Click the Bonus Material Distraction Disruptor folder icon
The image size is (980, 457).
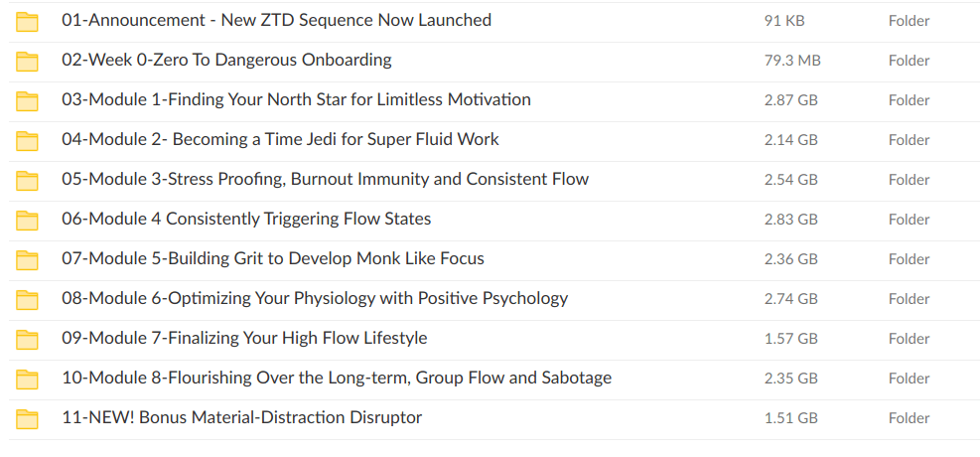click(x=27, y=419)
